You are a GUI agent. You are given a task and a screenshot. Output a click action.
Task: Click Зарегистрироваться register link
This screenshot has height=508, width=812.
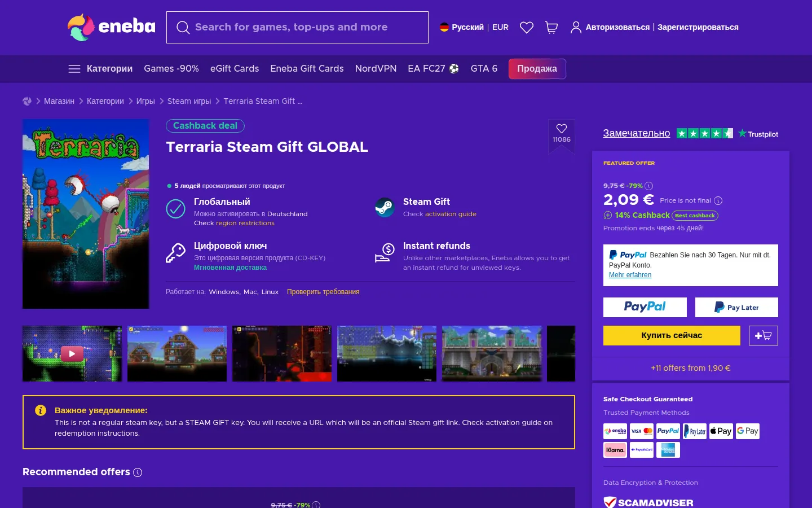point(698,27)
